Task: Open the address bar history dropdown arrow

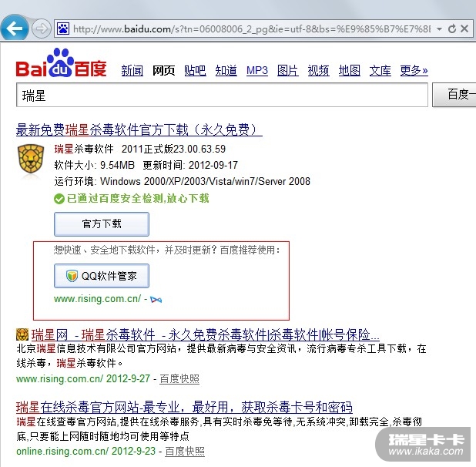Action: tap(439, 29)
